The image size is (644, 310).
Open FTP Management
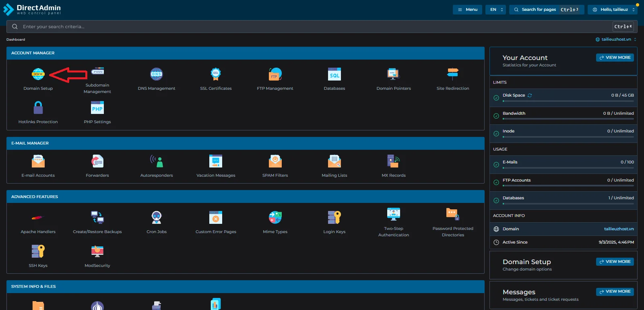click(275, 74)
